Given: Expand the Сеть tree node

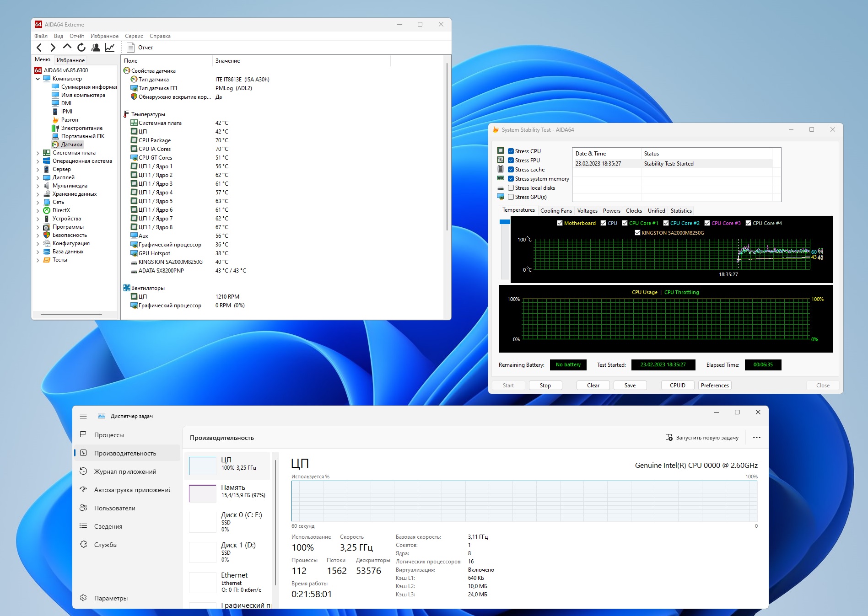Looking at the screenshot, I should [38, 202].
